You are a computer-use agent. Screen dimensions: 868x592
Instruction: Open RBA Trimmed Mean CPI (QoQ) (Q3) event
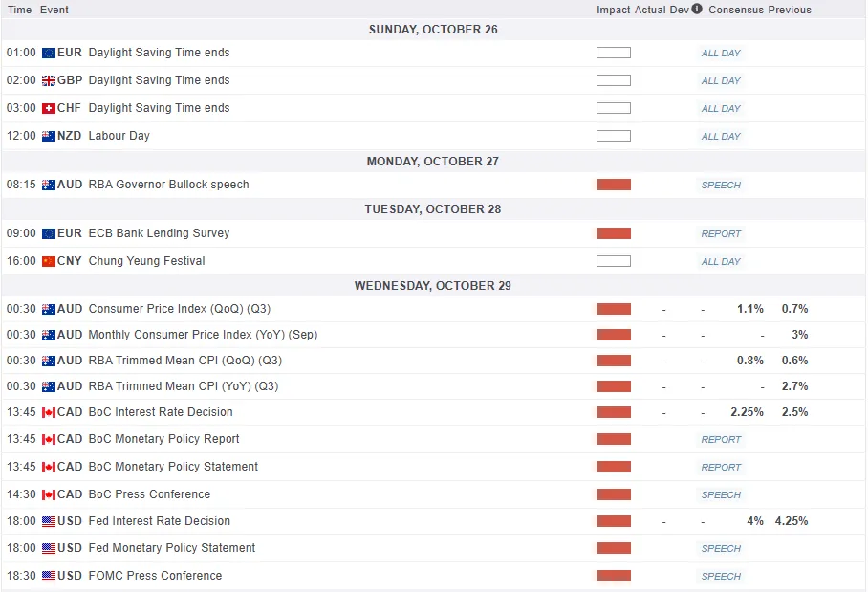click(185, 361)
